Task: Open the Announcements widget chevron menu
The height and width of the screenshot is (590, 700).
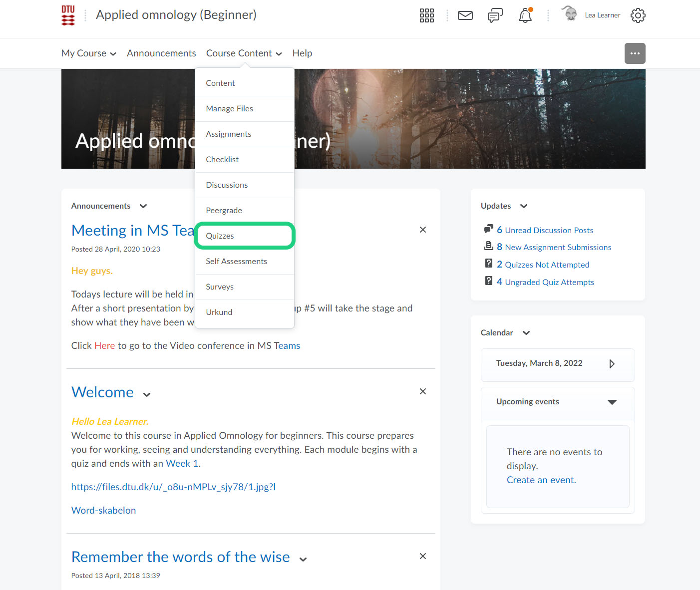Action: [143, 206]
